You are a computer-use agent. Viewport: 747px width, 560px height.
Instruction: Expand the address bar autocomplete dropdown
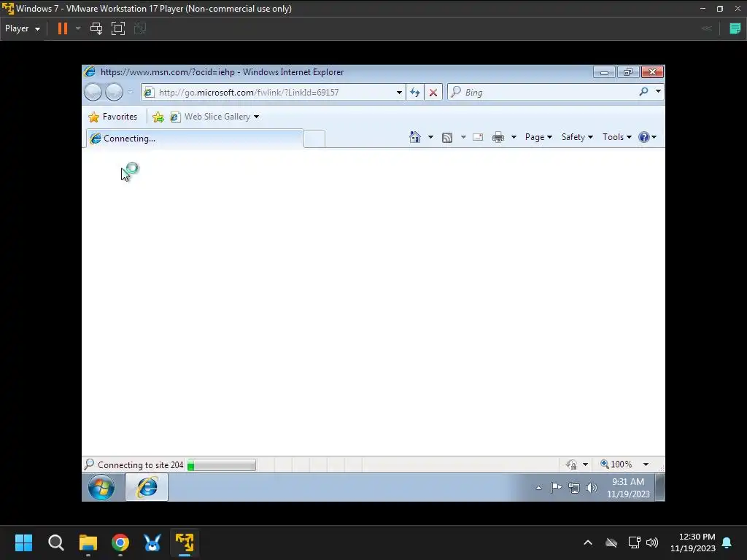[399, 93]
